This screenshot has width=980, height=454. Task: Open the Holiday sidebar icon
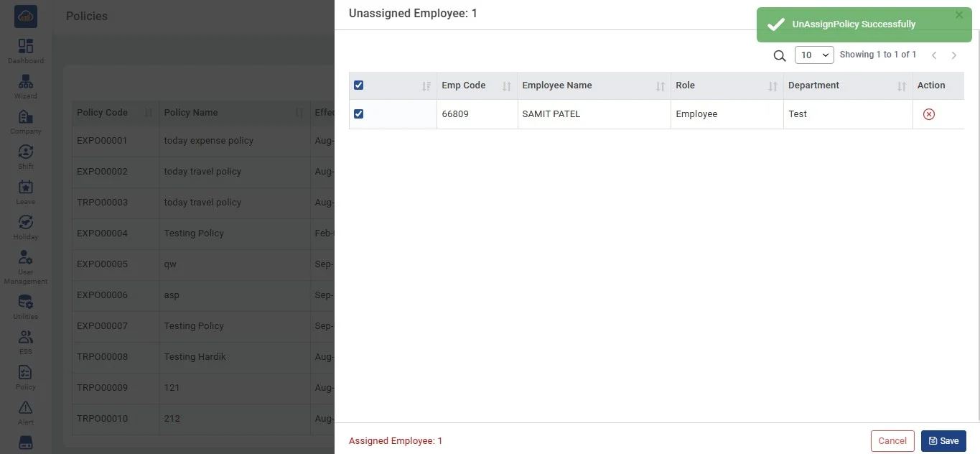coord(26,223)
